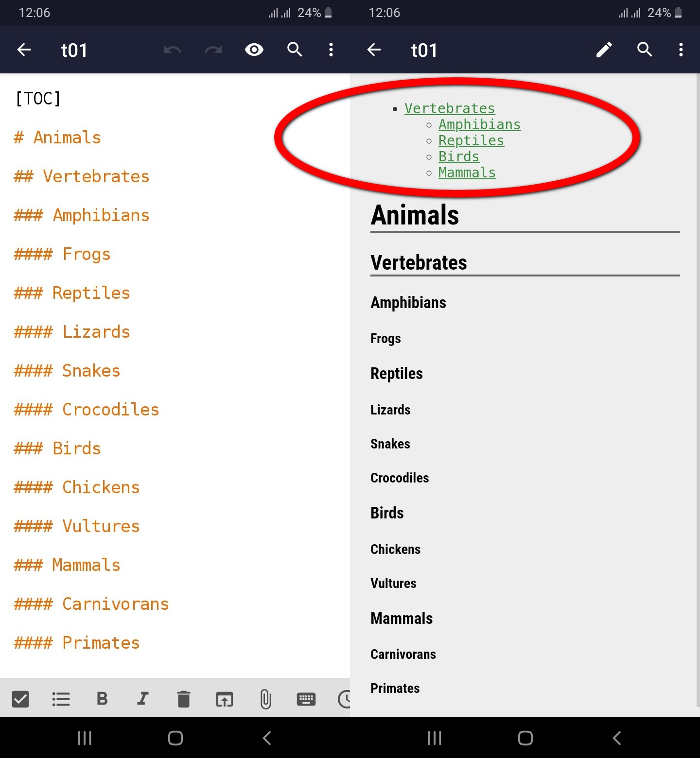Viewport: 700px width, 758px height.
Task: Open search in the editor toolbar
Action: (x=295, y=50)
